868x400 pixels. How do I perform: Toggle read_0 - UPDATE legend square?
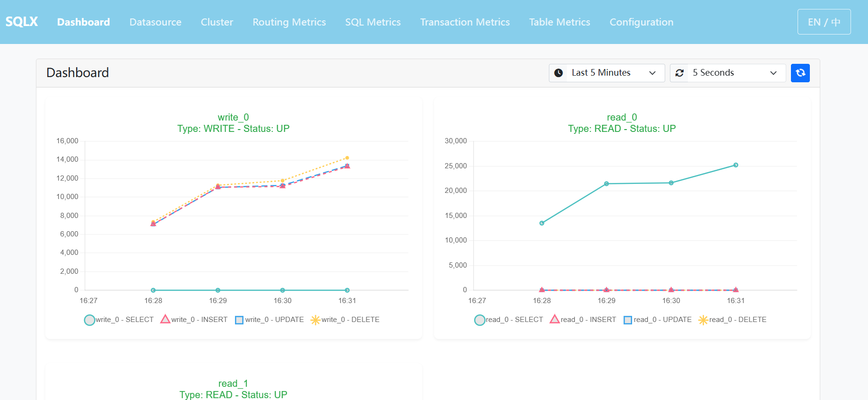coord(628,320)
